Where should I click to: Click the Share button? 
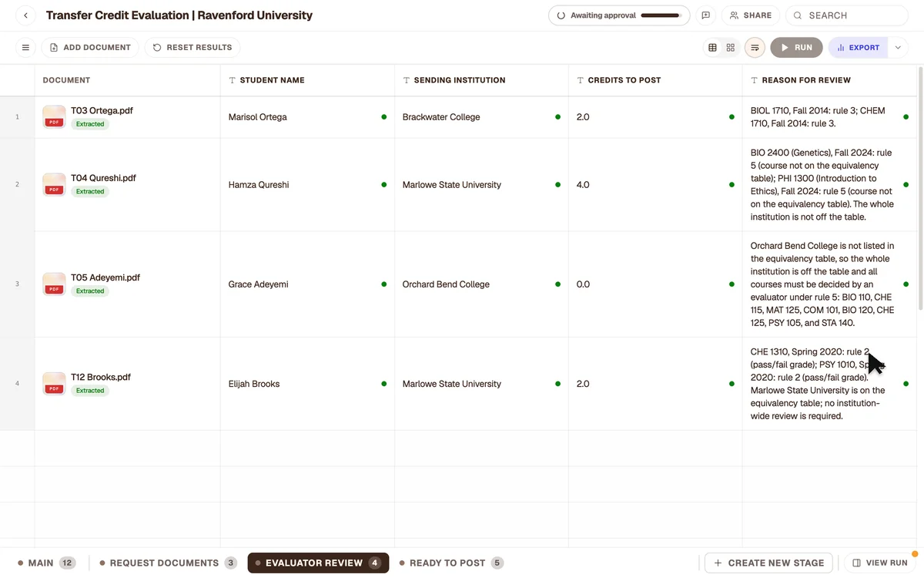pos(751,15)
